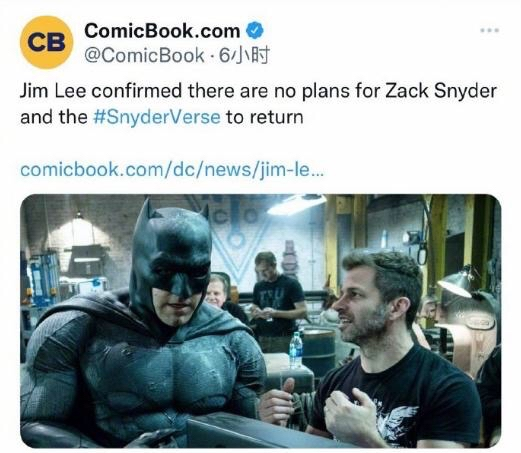Open the 6小时 timestamp
The image size is (521, 453).
point(244,55)
